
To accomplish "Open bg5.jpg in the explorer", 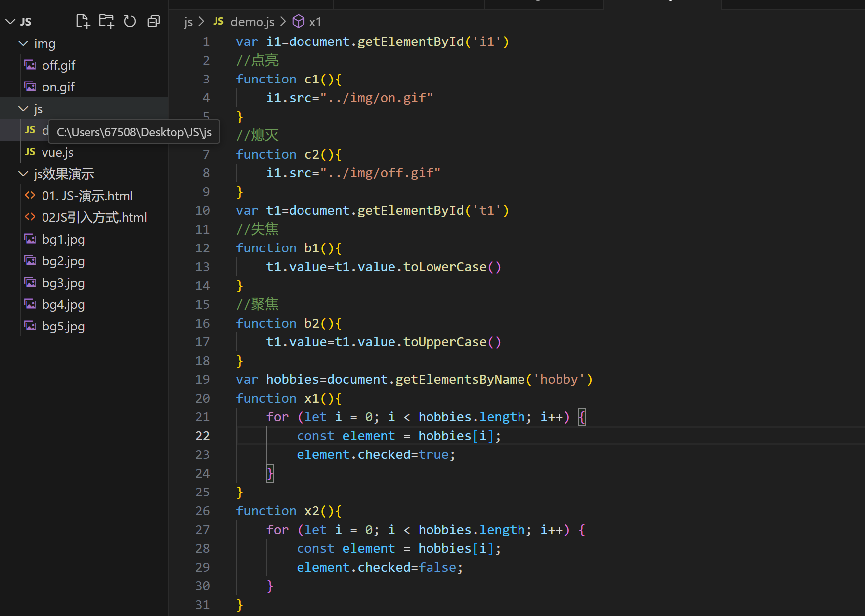I will (63, 326).
